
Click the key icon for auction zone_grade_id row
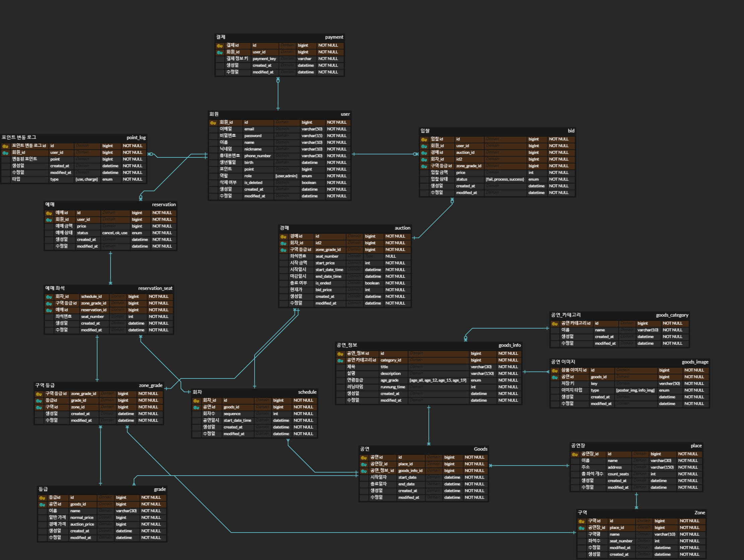[x=283, y=250]
